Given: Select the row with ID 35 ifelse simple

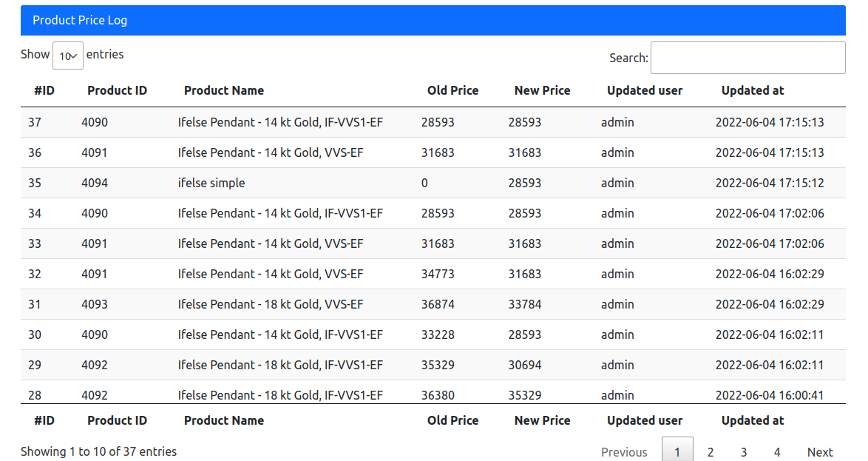Looking at the screenshot, I should [x=433, y=183].
